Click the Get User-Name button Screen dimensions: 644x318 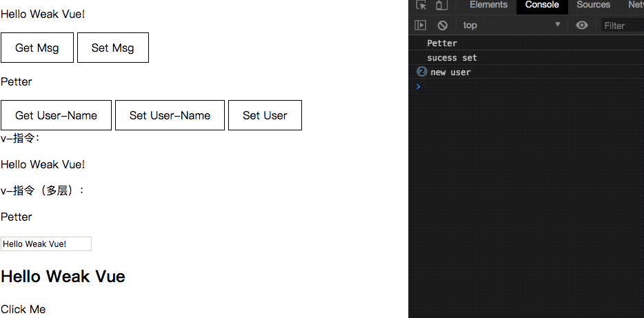pyautogui.click(x=57, y=115)
